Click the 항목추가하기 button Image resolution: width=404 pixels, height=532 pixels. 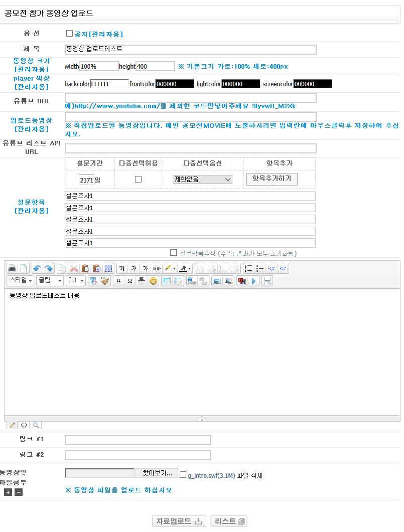[272, 179]
